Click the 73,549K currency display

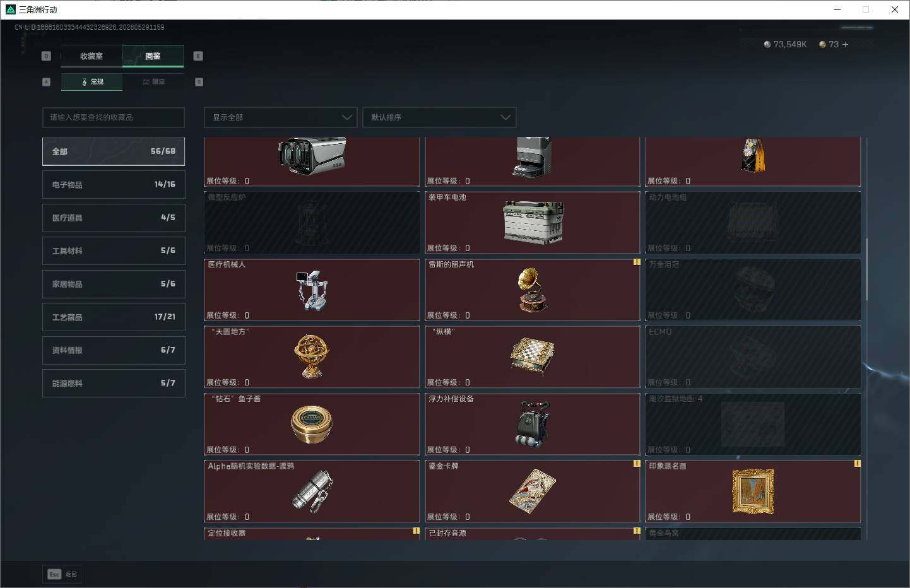pyautogui.click(x=785, y=44)
